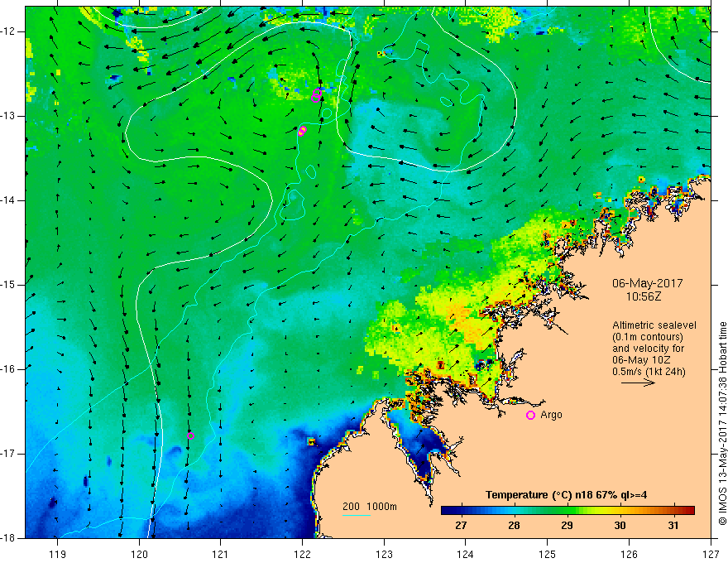Image resolution: width=728 pixels, height=563 pixels.
Task: Click the longitude label 120
Action: click(x=139, y=554)
